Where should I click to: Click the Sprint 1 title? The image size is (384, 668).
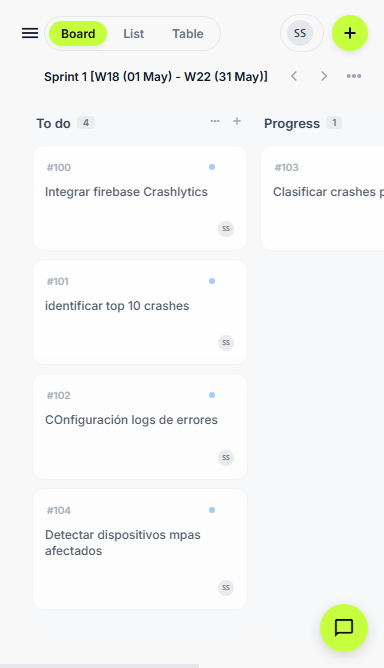[x=156, y=77]
